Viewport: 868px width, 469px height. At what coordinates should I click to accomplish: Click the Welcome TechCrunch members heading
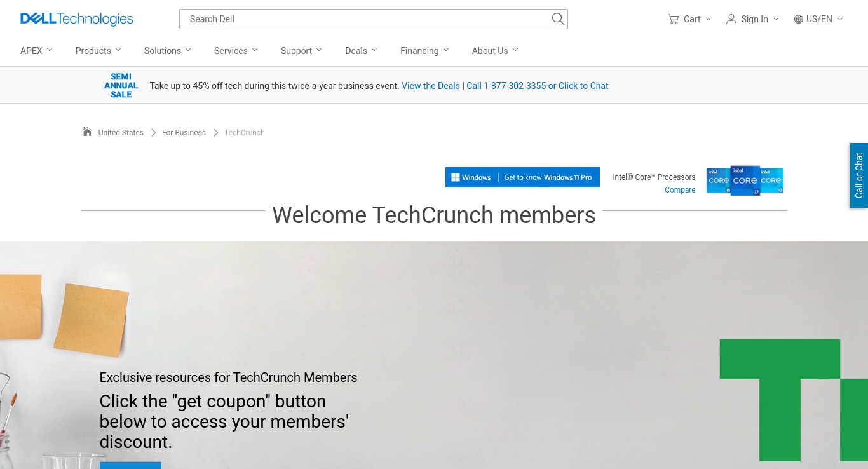pyautogui.click(x=434, y=215)
